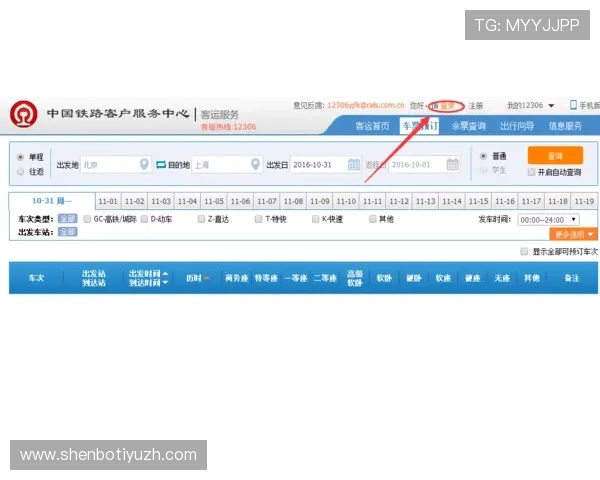Select the 11-01 date tab

[108, 201]
